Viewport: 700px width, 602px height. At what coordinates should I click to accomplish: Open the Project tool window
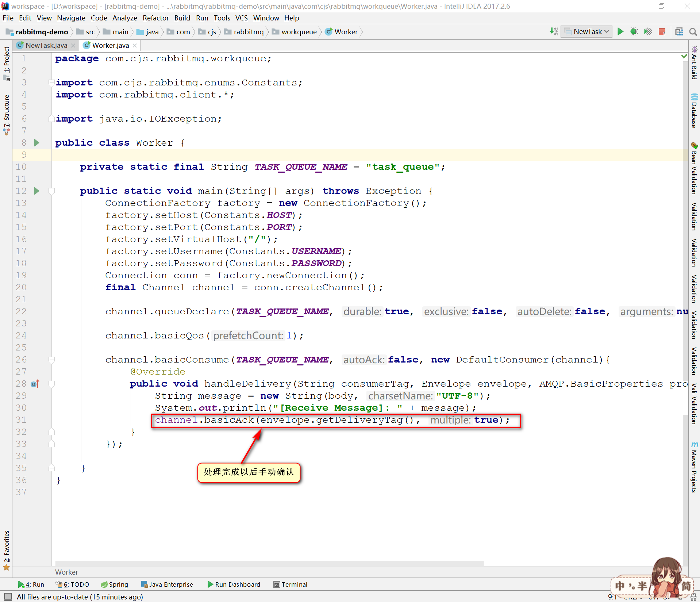[x=6, y=64]
